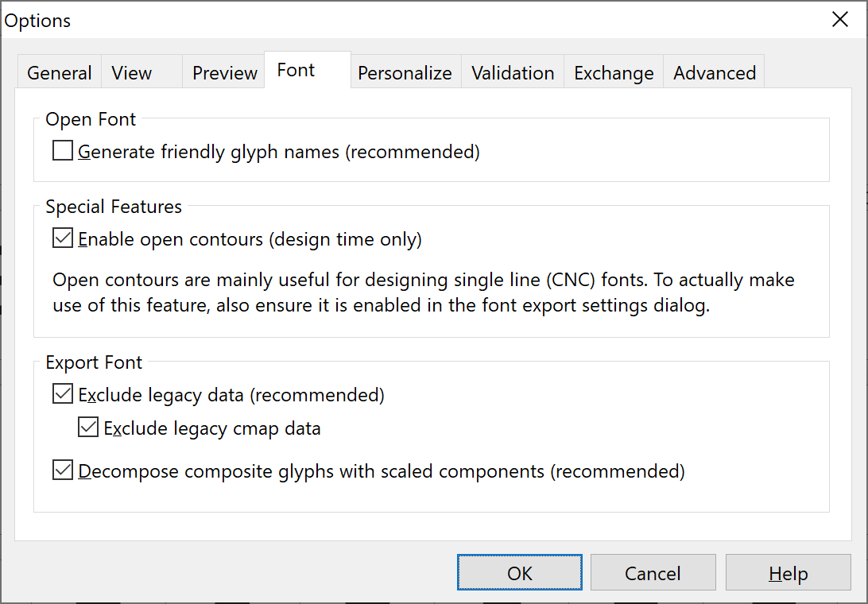Uncheck Decompose composite glyphs checkbox

[x=63, y=470]
